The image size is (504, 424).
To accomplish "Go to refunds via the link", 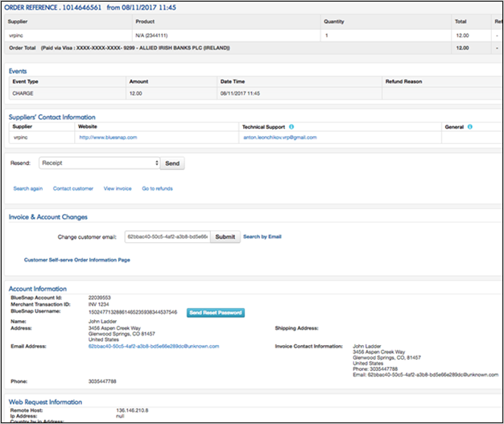I will (x=157, y=188).
